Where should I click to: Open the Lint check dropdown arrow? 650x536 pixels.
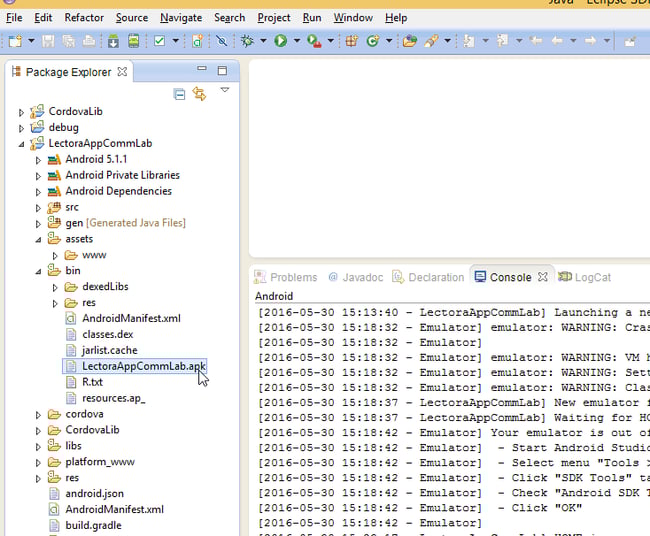pyautogui.click(x=175, y=41)
